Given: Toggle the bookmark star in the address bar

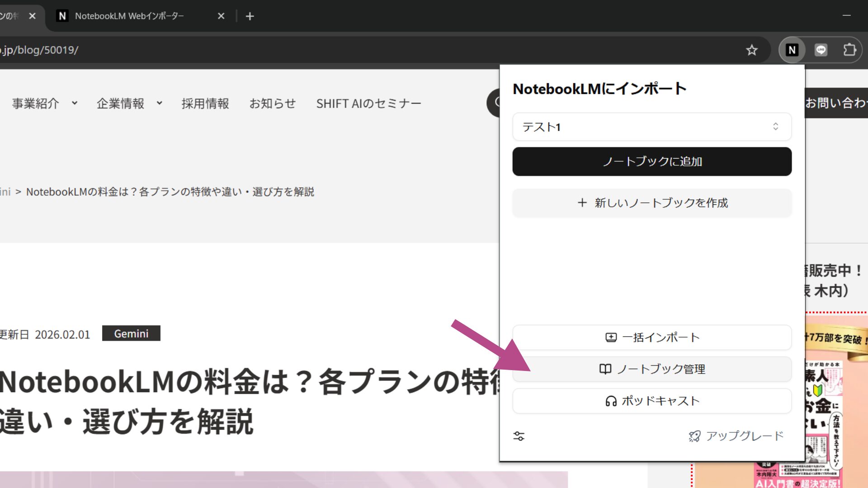Looking at the screenshot, I should [752, 50].
